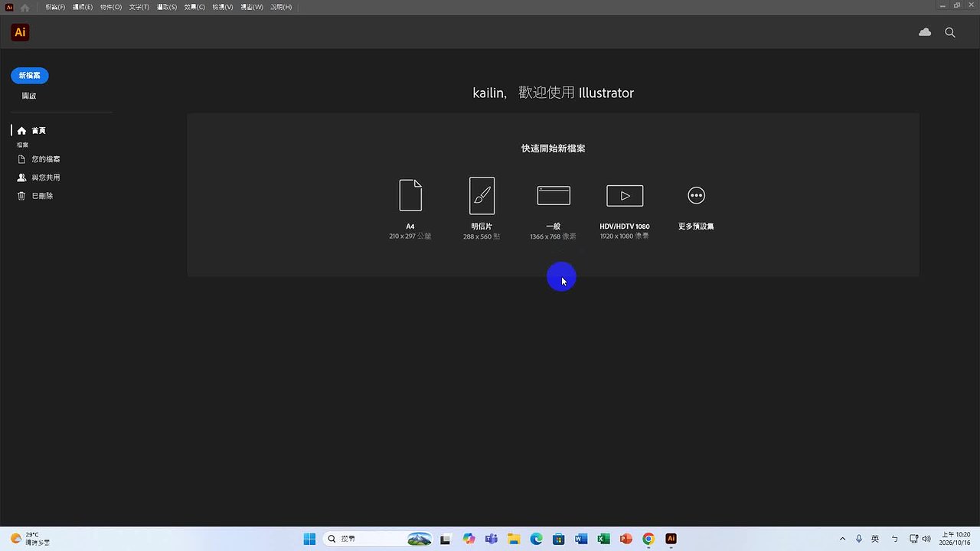This screenshot has height=551, width=980.
Task: Click the taskbar search box
Action: pos(378,539)
